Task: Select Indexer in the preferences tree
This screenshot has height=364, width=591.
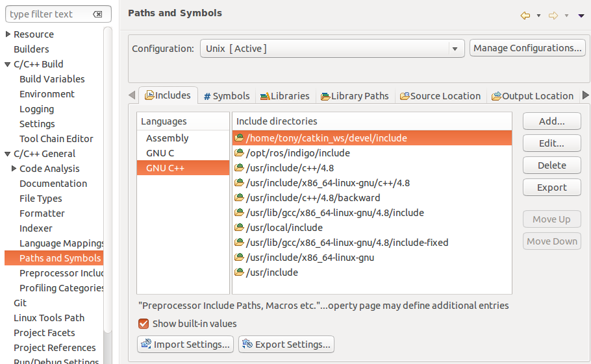Action: (36, 228)
